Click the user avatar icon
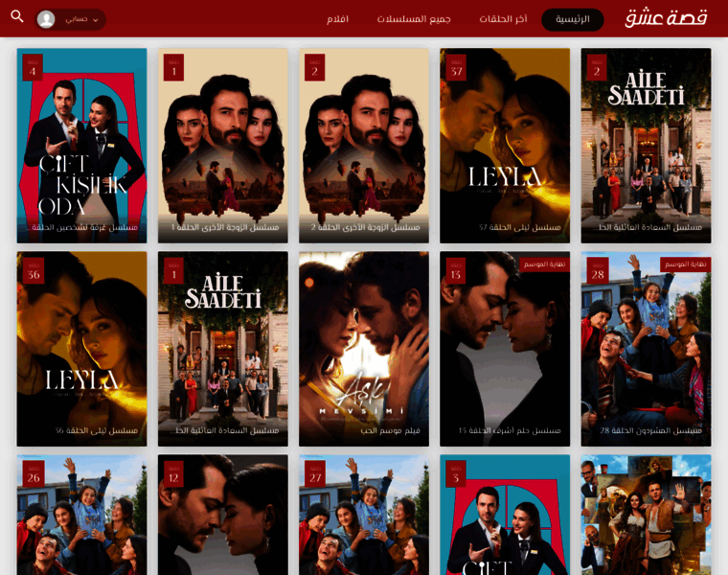The image size is (728, 575). 46,19
